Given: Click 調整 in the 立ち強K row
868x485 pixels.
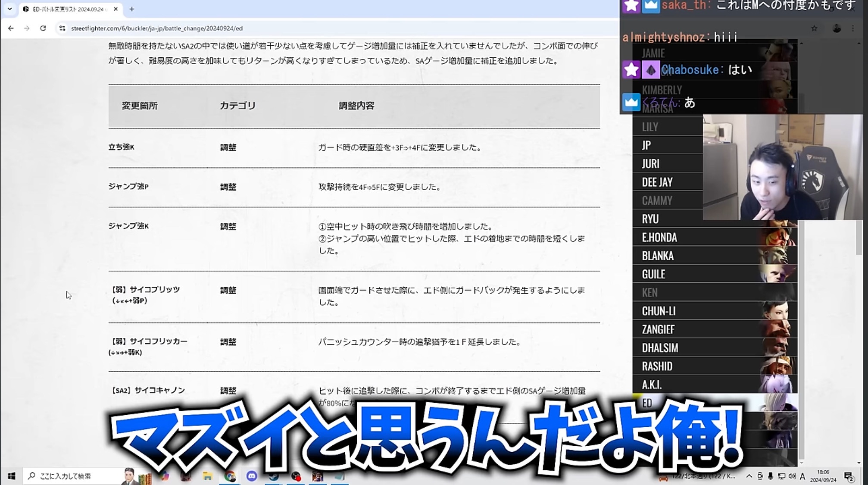Looking at the screenshot, I should [228, 147].
